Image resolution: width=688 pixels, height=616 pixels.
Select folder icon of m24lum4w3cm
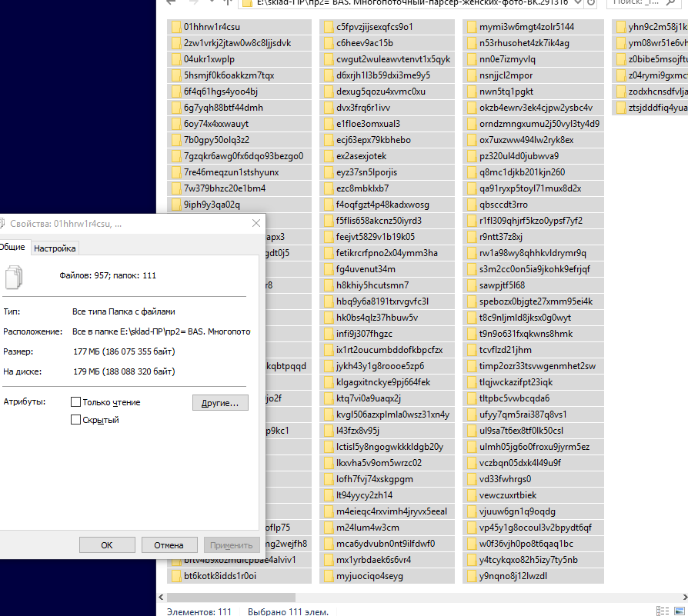[329, 528]
